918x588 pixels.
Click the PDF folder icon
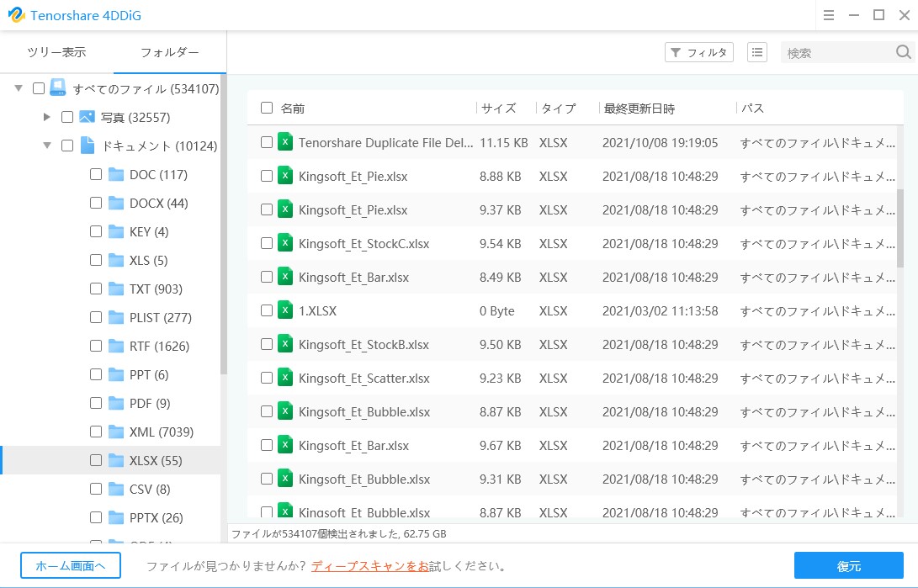click(116, 403)
